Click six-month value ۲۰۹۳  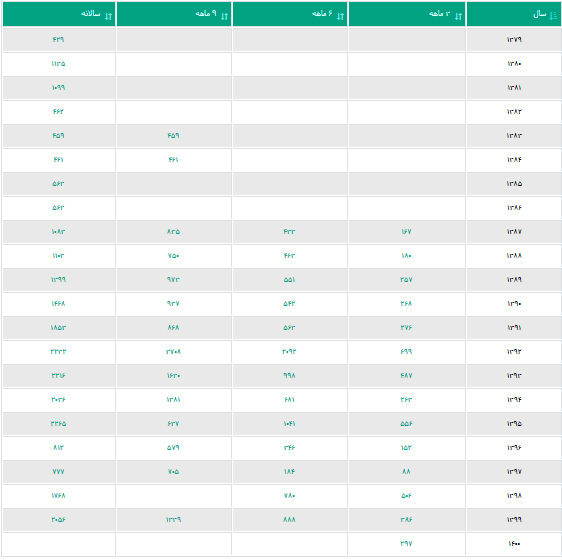(289, 352)
